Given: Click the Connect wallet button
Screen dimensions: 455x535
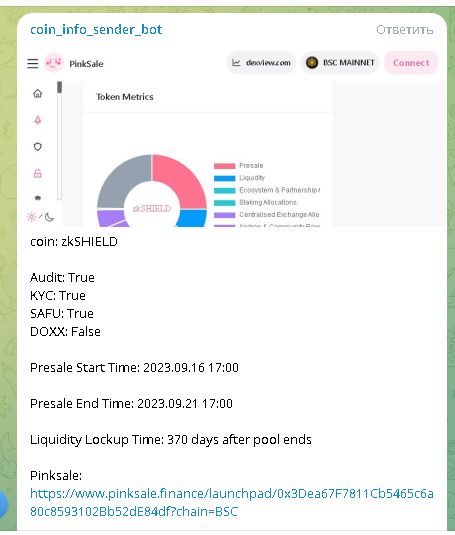Looking at the screenshot, I should click(411, 63).
